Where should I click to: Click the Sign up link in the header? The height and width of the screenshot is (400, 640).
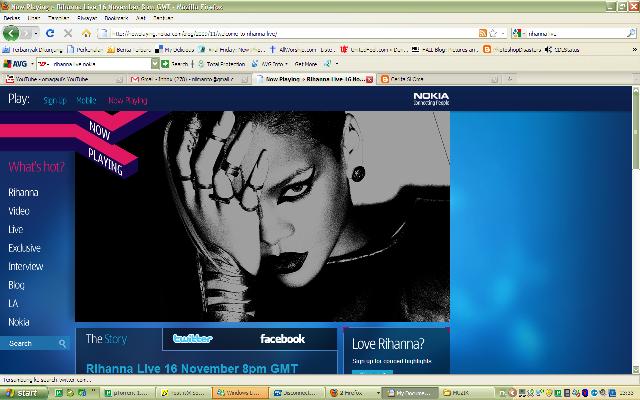click(x=55, y=100)
